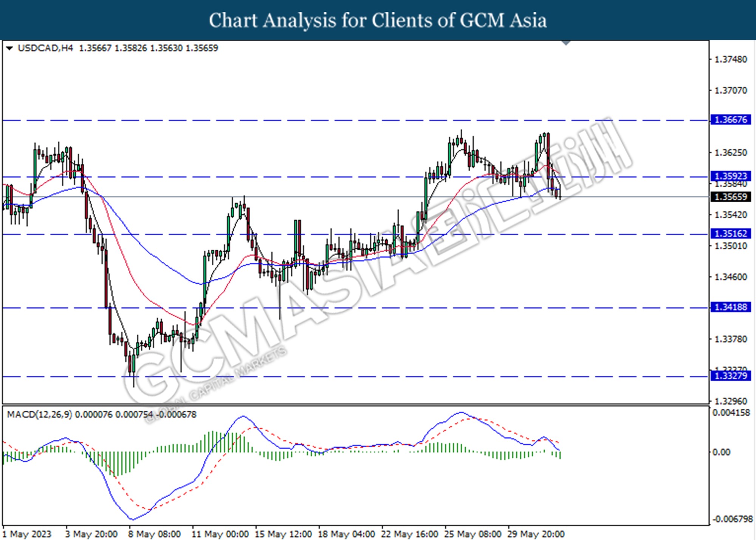Click the 0.004158 MACD scale value
The width and height of the screenshot is (756, 540).
[731, 413]
